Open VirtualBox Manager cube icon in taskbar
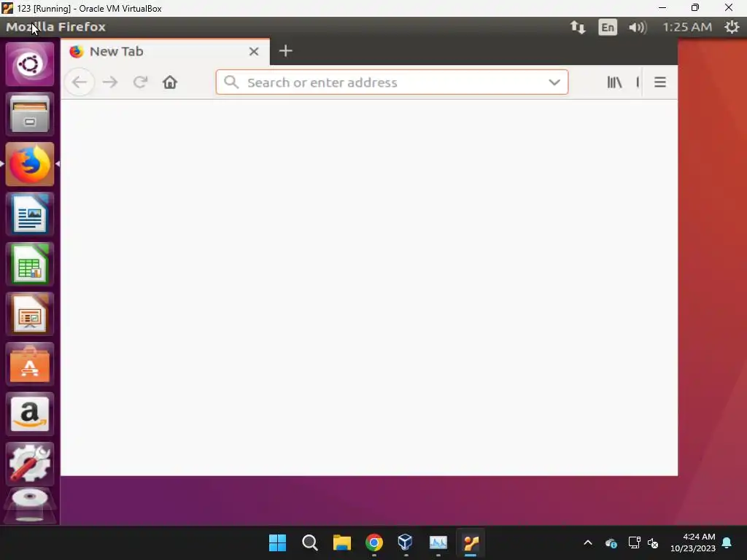The image size is (747, 560). point(406,542)
